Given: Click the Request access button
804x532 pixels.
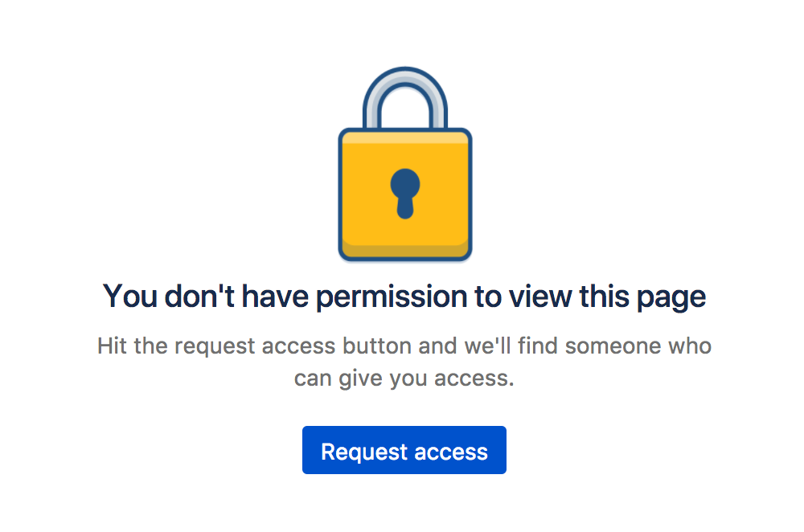Looking at the screenshot, I should pos(404,451).
